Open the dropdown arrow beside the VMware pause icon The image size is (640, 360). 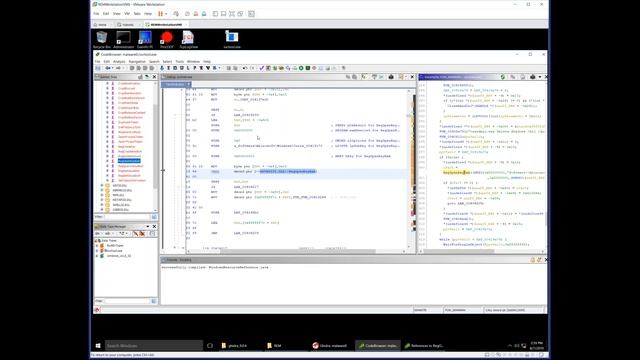[x=166, y=14]
